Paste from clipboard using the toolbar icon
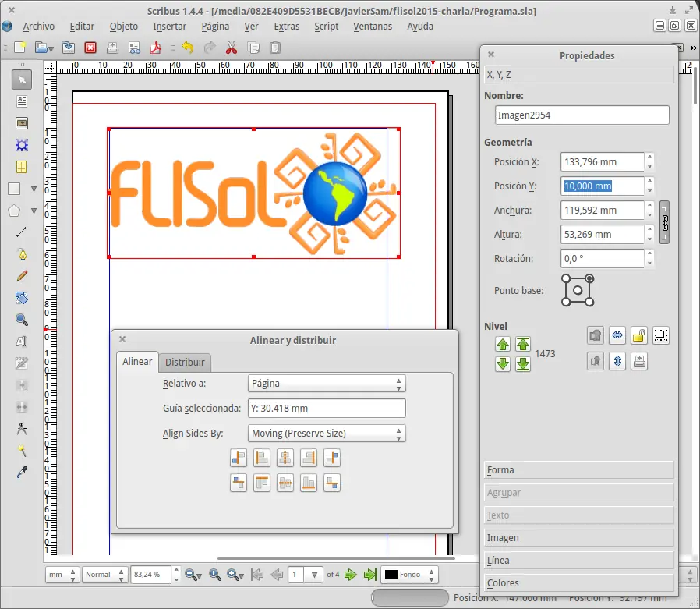This screenshot has height=609, width=700. tap(275, 48)
